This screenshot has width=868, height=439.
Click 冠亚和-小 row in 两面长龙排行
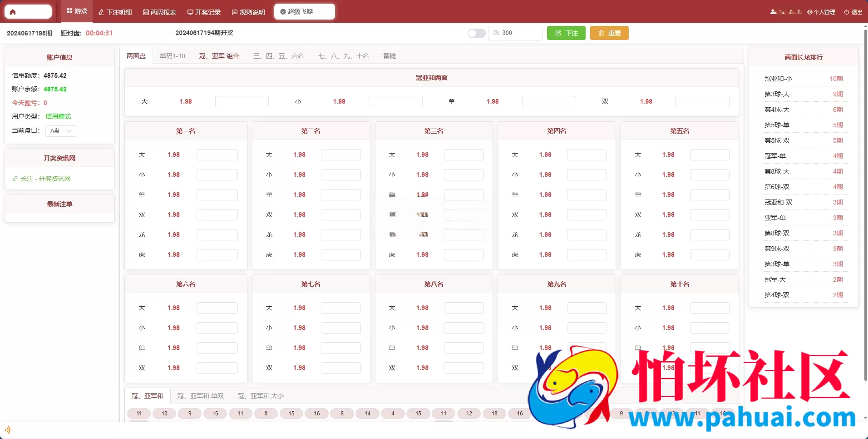tap(804, 79)
